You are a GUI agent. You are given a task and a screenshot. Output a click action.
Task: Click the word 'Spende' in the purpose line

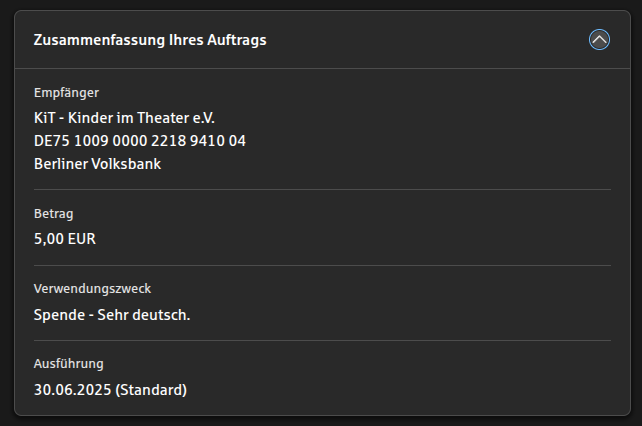(57, 315)
